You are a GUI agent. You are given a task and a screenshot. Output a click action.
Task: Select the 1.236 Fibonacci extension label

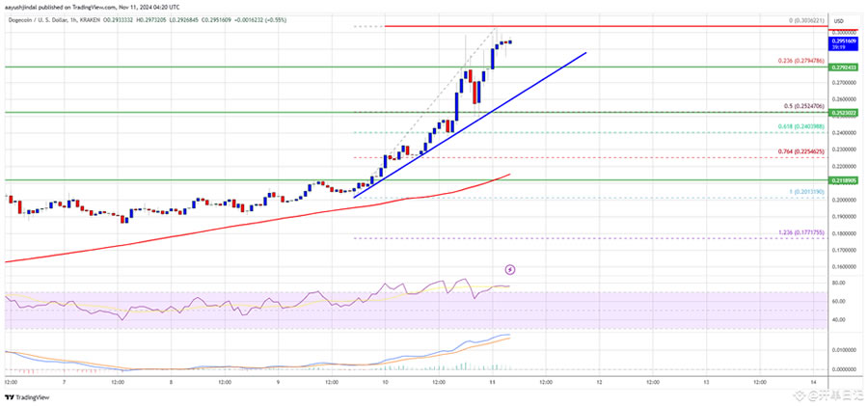[797, 231]
